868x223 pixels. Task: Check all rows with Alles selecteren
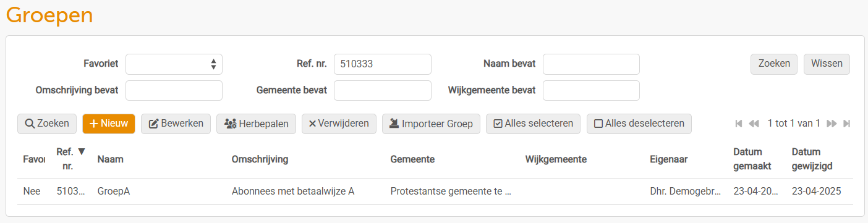point(534,124)
